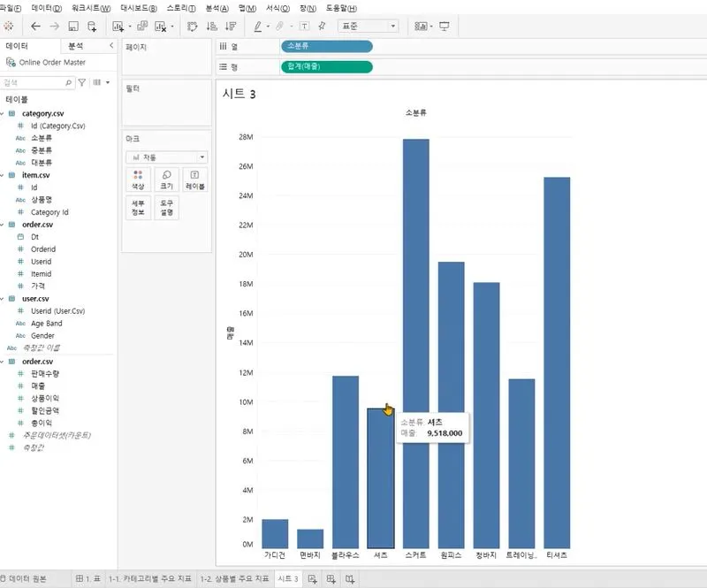Screen dimensions: 707x588
Task: Select the 대분류 field under category.csv
Action: 41,163
